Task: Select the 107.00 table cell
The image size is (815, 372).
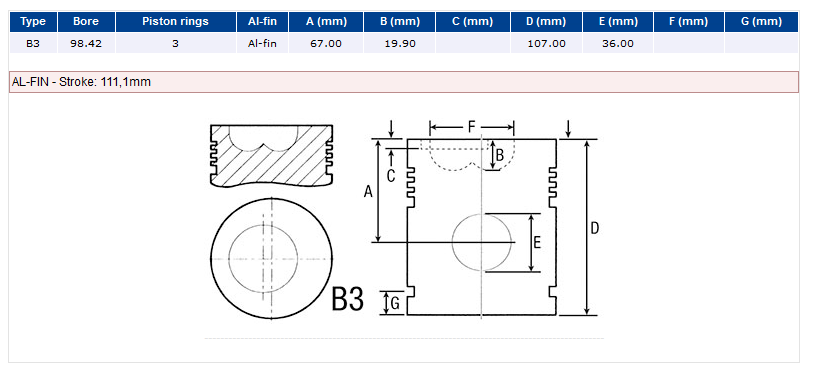Action: click(546, 44)
